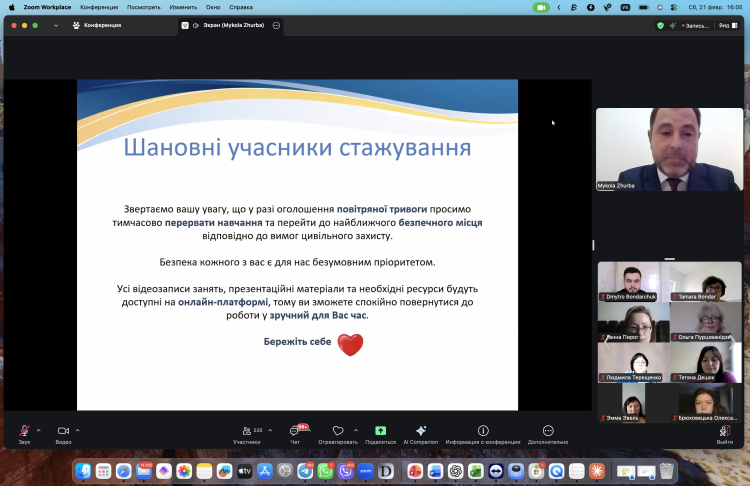750x486 pixels.
Task: Click the green Поделиться share screen icon
Action: [380, 431]
